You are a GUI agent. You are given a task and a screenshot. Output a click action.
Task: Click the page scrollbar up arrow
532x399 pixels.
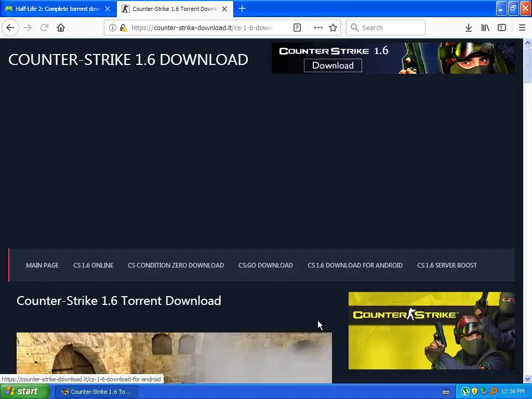coord(527,43)
